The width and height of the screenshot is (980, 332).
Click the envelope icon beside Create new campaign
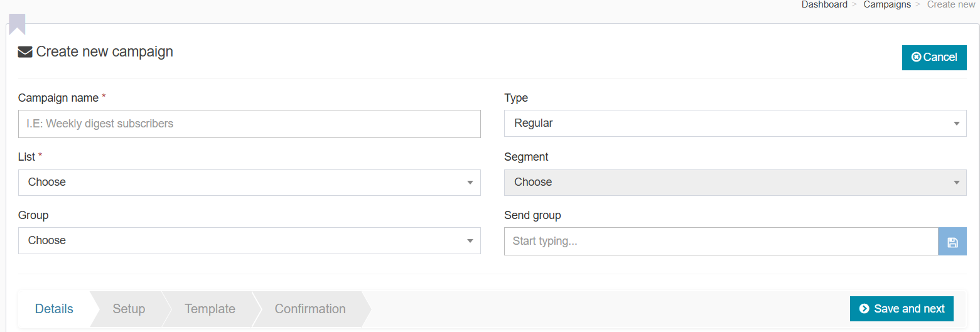pyautogui.click(x=25, y=52)
